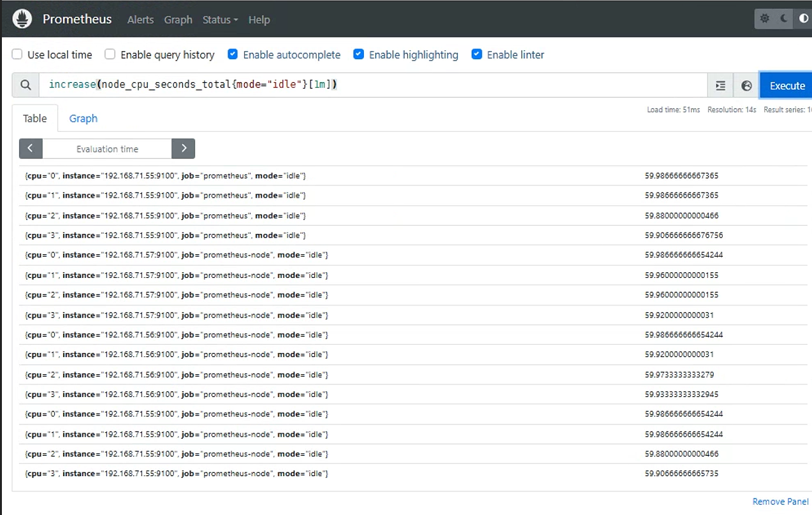The height and width of the screenshot is (515, 812).
Task: Uncheck Enable highlighting
Action: click(x=359, y=55)
